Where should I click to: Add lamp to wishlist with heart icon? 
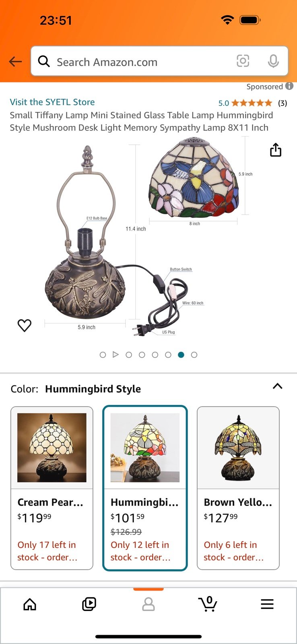click(25, 325)
